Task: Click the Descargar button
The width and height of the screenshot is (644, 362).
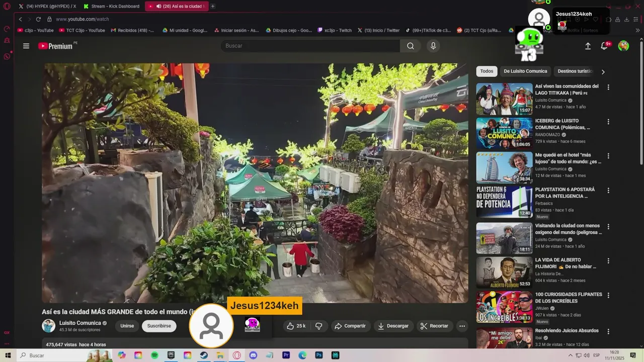Action: pos(393,326)
